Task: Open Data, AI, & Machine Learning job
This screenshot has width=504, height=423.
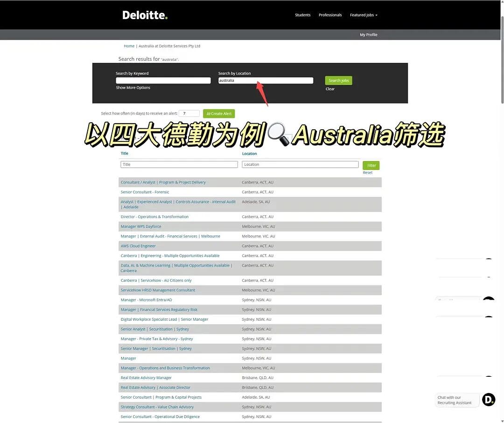Action: [176, 268]
